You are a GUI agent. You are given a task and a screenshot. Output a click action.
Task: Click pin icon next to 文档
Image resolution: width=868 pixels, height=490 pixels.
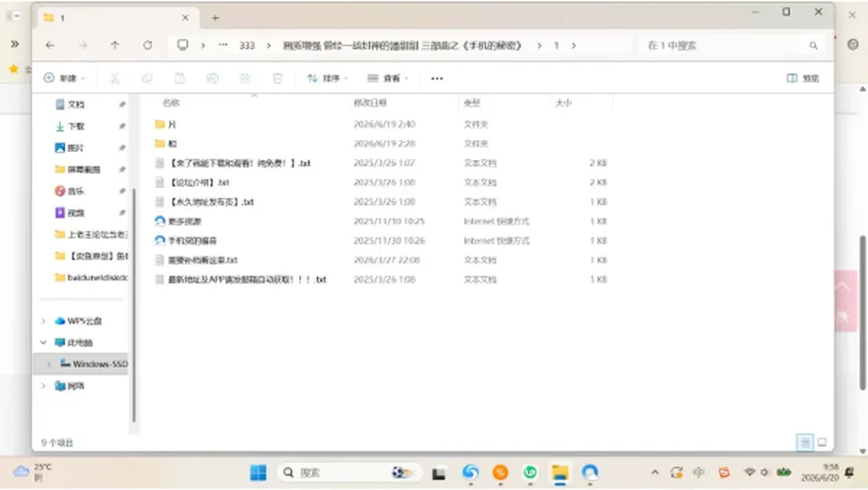pyautogui.click(x=122, y=104)
